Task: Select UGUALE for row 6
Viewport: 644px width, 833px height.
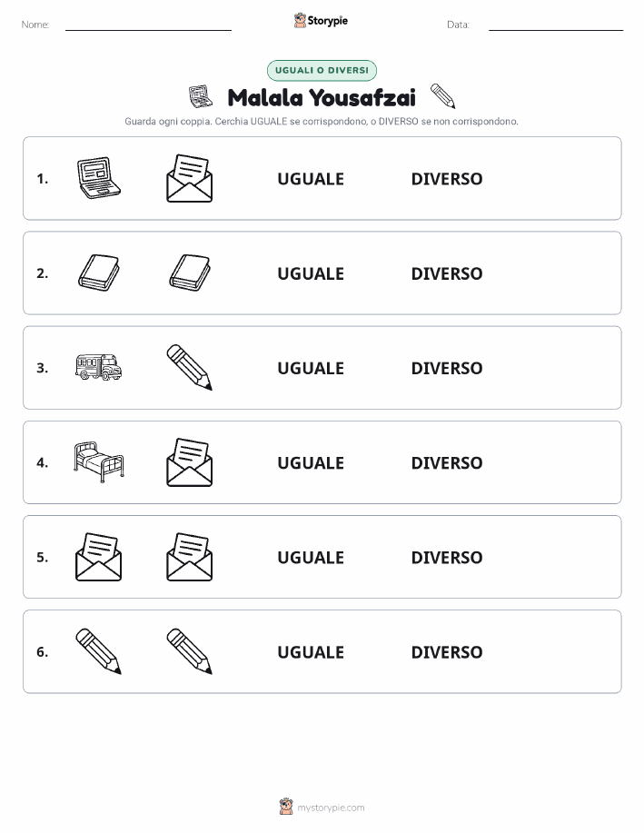Action: click(x=311, y=652)
